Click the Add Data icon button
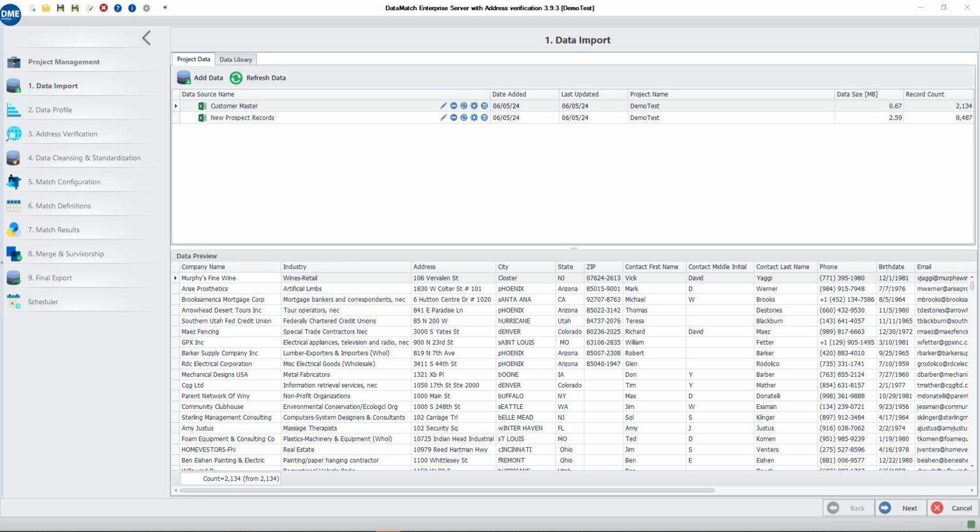This screenshot has width=980, height=532. coord(184,78)
